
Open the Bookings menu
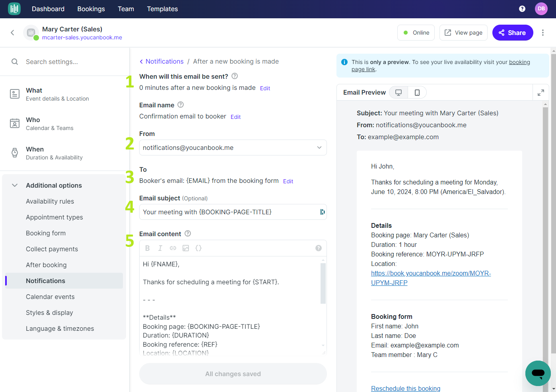(x=91, y=9)
